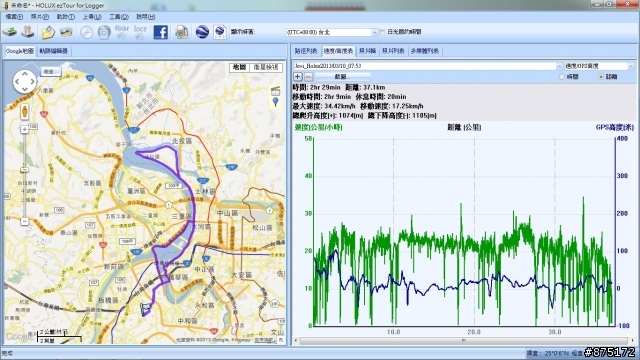Open the 上傳(U) menu
The width and height of the screenshot is (640, 360).
click(x=91, y=17)
